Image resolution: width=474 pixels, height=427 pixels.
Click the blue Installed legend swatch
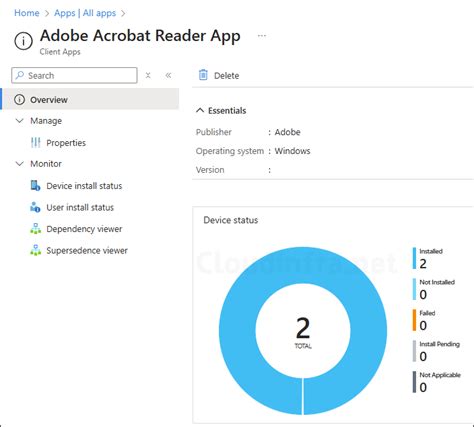(414, 258)
